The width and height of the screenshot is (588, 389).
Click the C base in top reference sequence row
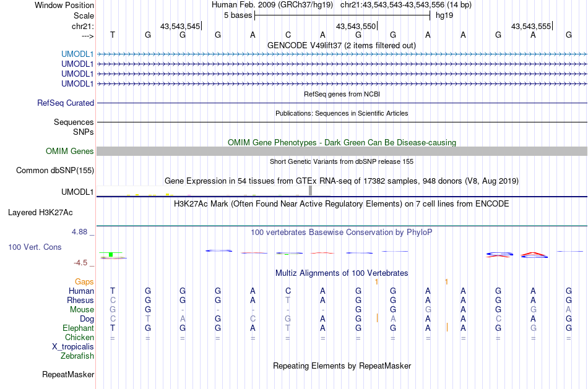coord(288,35)
